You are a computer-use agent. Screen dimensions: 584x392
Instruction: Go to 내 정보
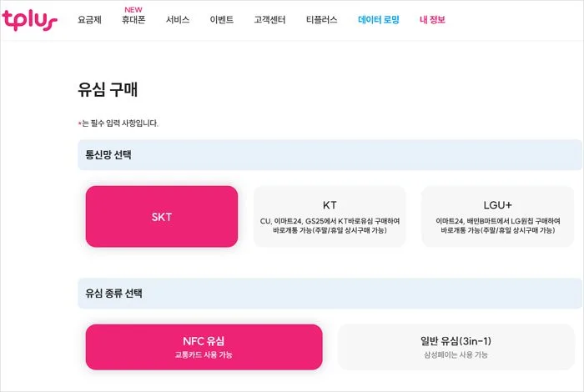point(432,20)
